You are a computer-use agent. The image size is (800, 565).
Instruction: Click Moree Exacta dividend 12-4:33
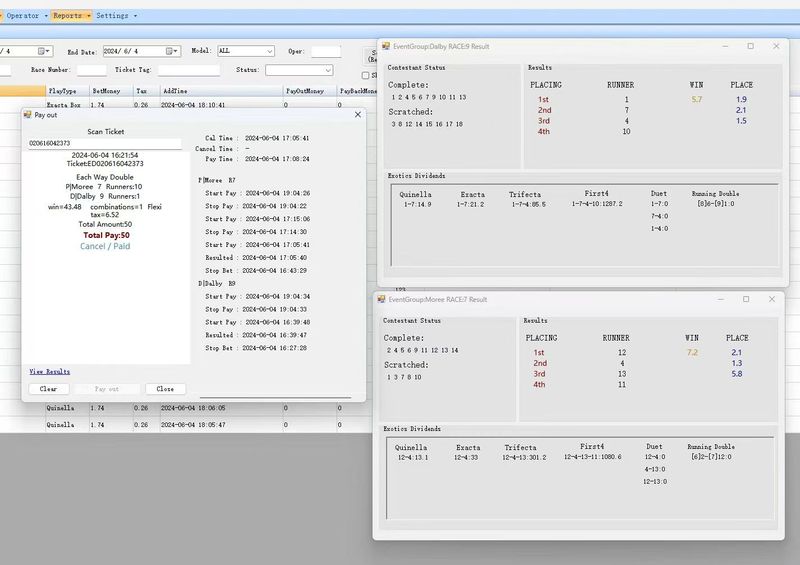pos(466,457)
